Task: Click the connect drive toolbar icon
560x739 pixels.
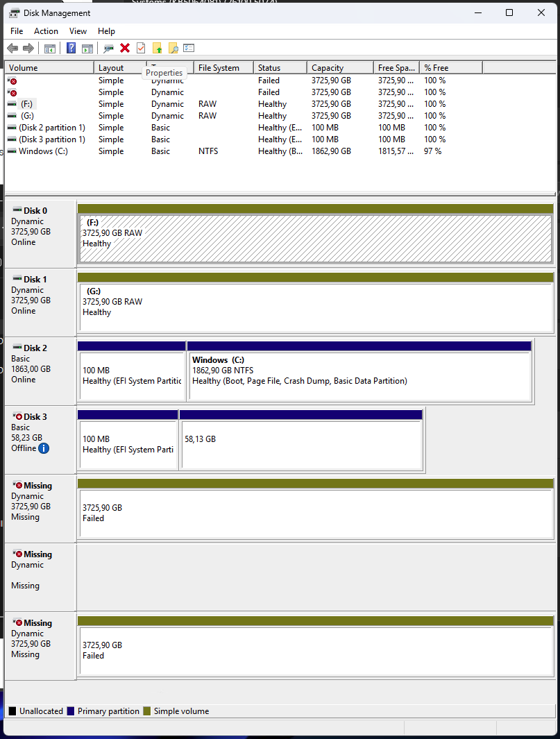Action: click(x=108, y=48)
